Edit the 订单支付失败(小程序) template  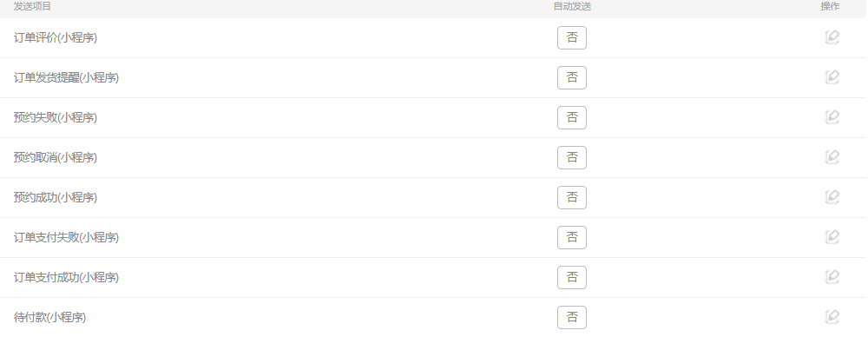coord(832,236)
